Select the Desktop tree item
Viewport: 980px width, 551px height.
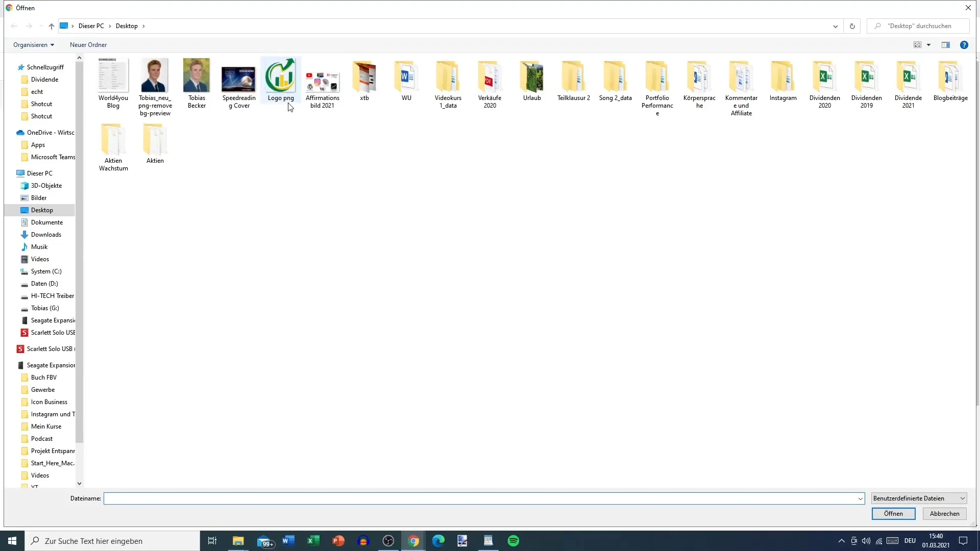click(x=42, y=210)
